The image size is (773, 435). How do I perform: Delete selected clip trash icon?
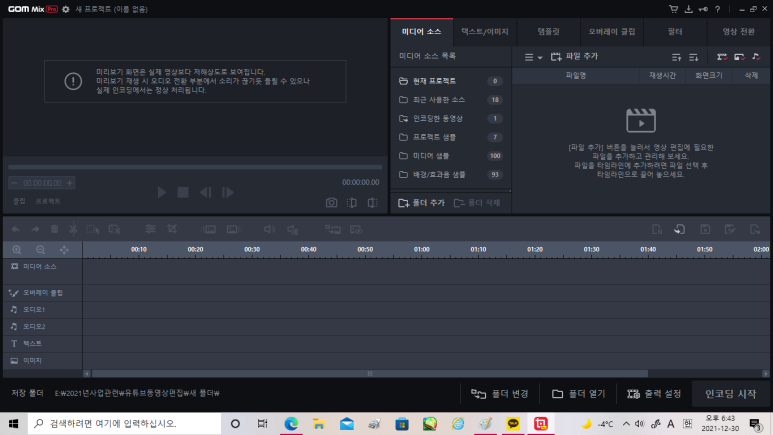click(x=54, y=229)
